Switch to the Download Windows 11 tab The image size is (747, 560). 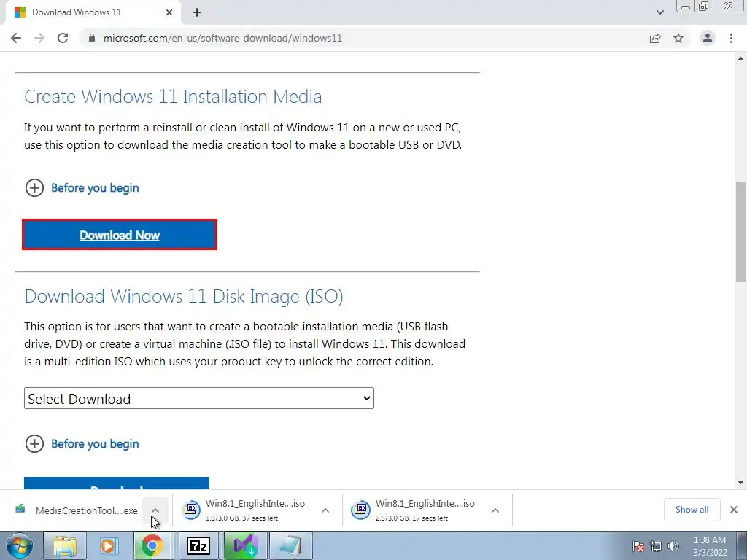pyautogui.click(x=93, y=12)
